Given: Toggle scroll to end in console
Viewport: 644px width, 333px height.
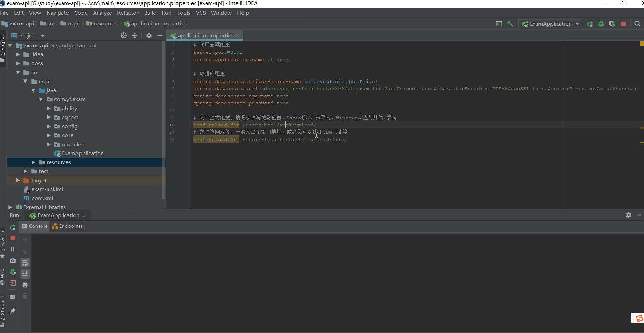Looking at the screenshot, I should (x=25, y=274).
